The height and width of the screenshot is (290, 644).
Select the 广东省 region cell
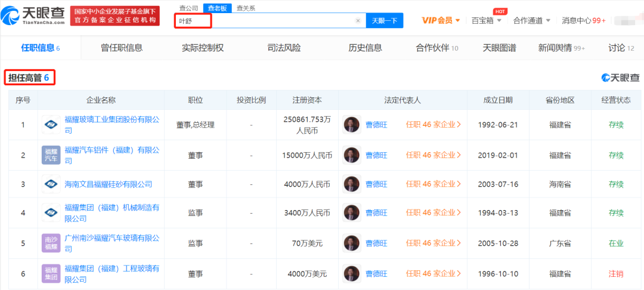pos(560,243)
